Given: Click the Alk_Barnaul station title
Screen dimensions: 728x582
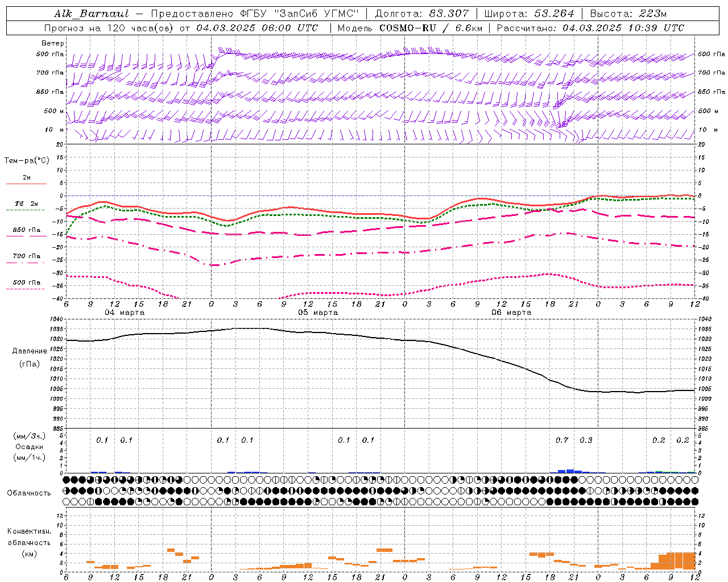Looking at the screenshot, I should point(92,14).
